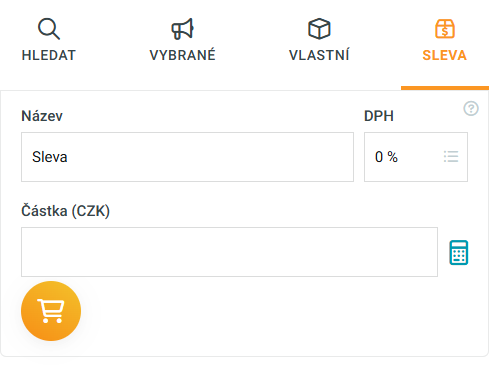The image size is (494, 366).
Task: Click the Název field label
Action: [42, 116]
